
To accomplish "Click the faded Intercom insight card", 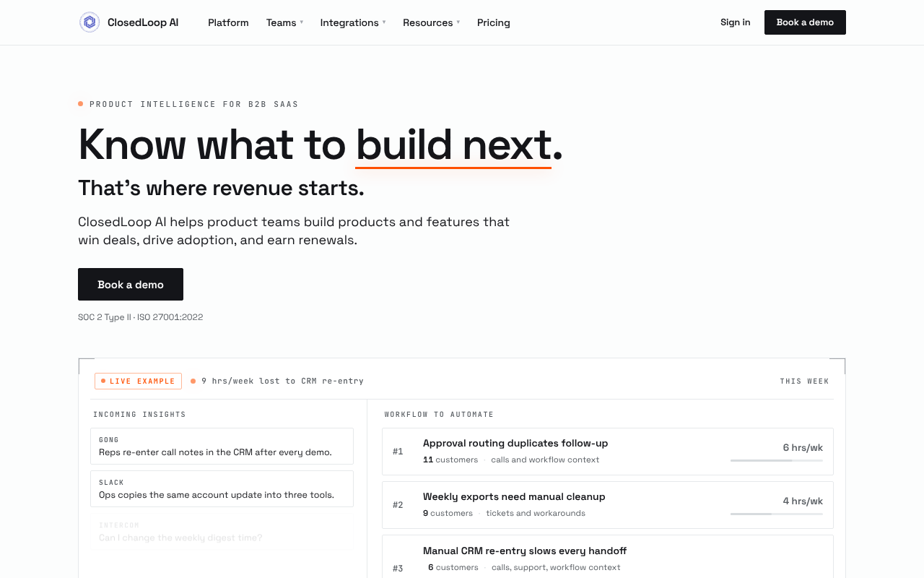I will [x=222, y=531].
